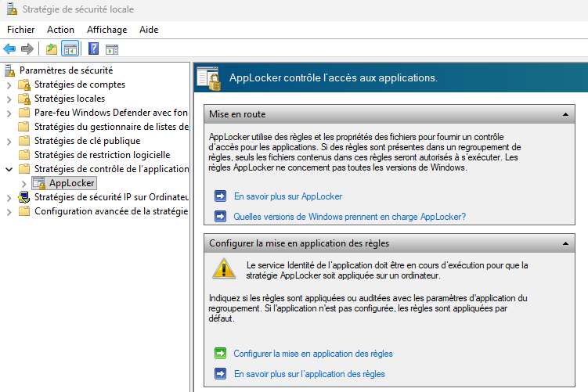Expand the Stratégies de sécurité IP node
The image size is (588, 392).
9,198
